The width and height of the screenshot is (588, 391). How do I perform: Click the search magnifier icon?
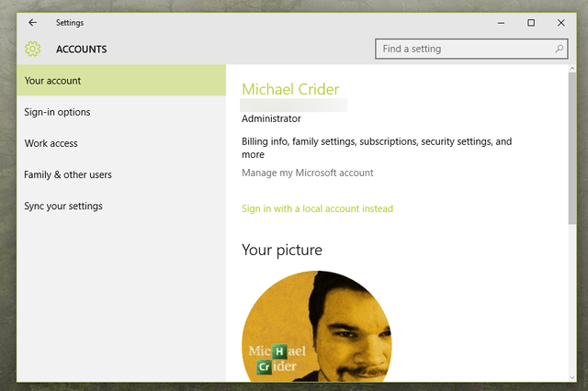coord(559,49)
